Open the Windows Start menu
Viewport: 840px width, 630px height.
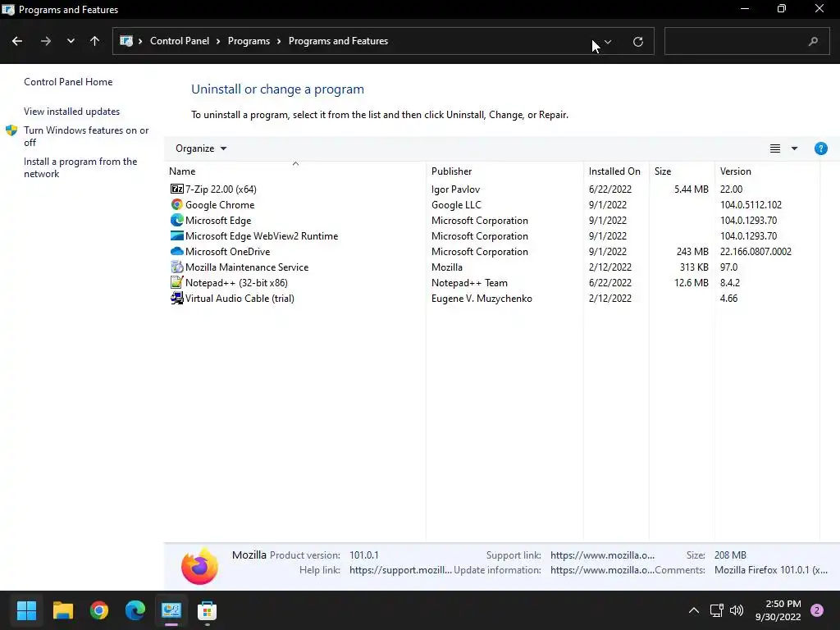coord(26,610)
